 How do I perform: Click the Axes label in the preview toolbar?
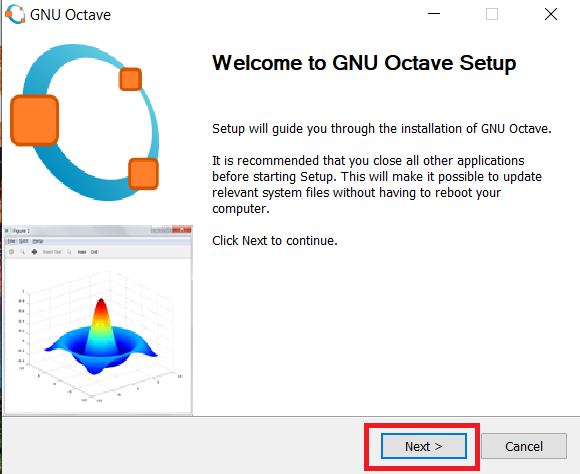point(82,252)
